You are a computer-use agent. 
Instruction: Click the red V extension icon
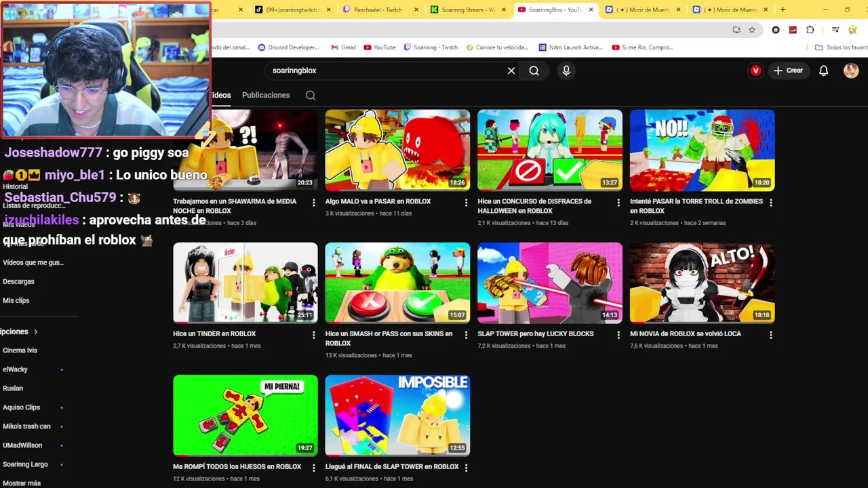coord(755,70)
